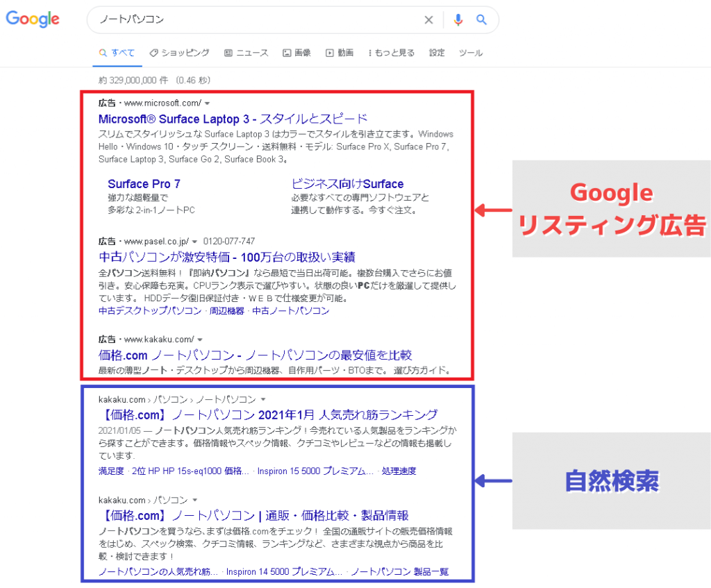Click the 0120-077-747 phone number
The height and width of the screenshot is (588, 711).
(x=229, y=241)
